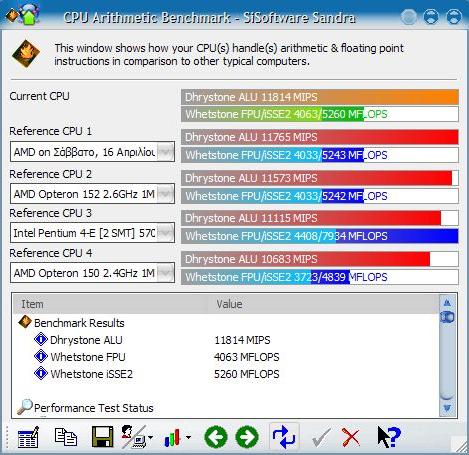Screen dimensions: 469x455
Task: Go back with the green left arrow
Action: [216, 437]
